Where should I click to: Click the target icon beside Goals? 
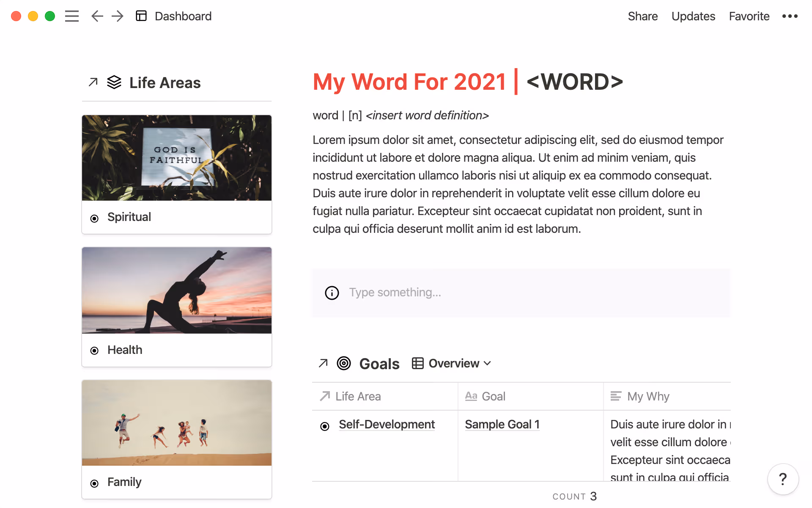pyautogui.click(x=343, y=363)
